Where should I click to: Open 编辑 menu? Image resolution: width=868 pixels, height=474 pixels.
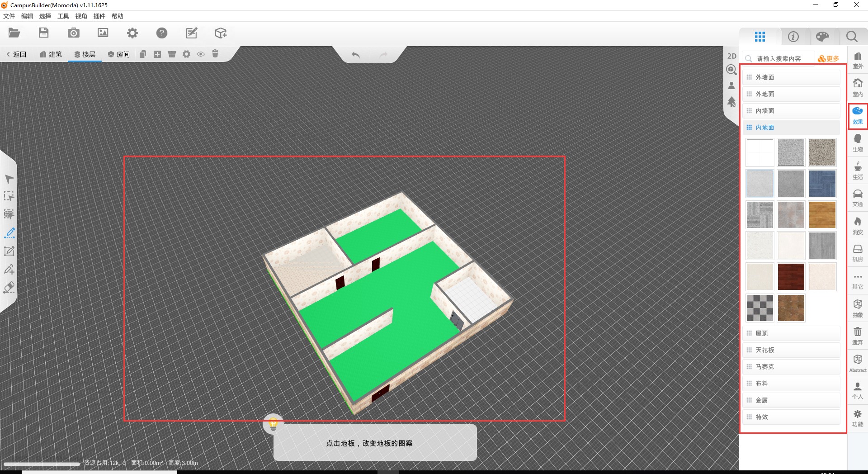coord(27,16)
